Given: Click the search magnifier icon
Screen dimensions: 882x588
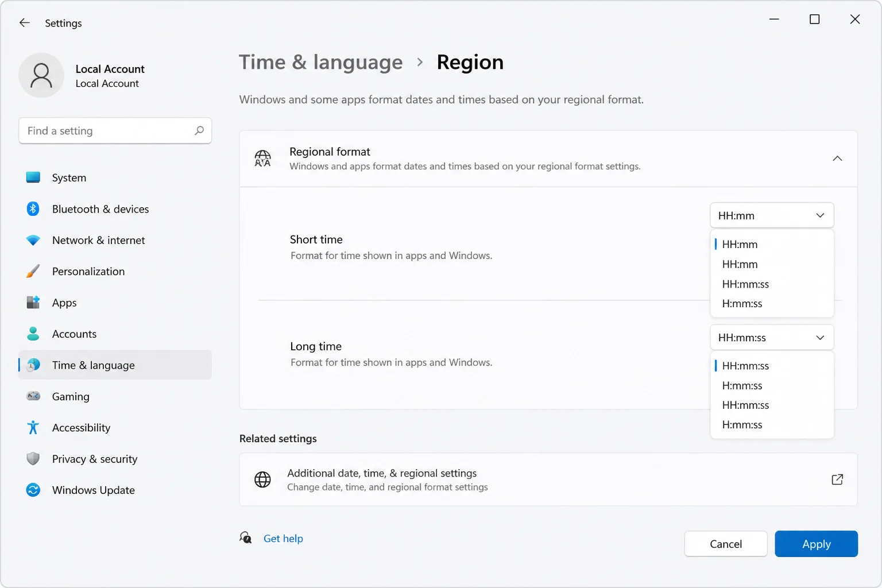Looking at the screenshot, I should 199,130.
